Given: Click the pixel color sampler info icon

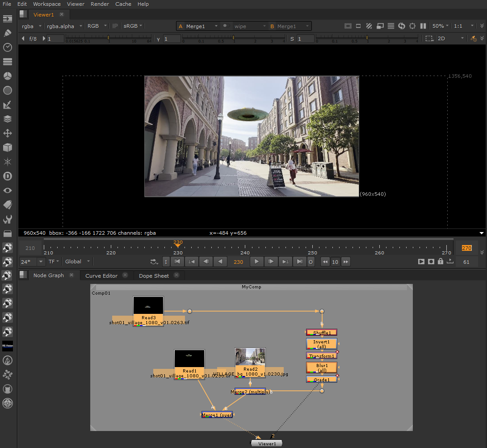Looking at the screenshot, I should [x=473, y=38].
